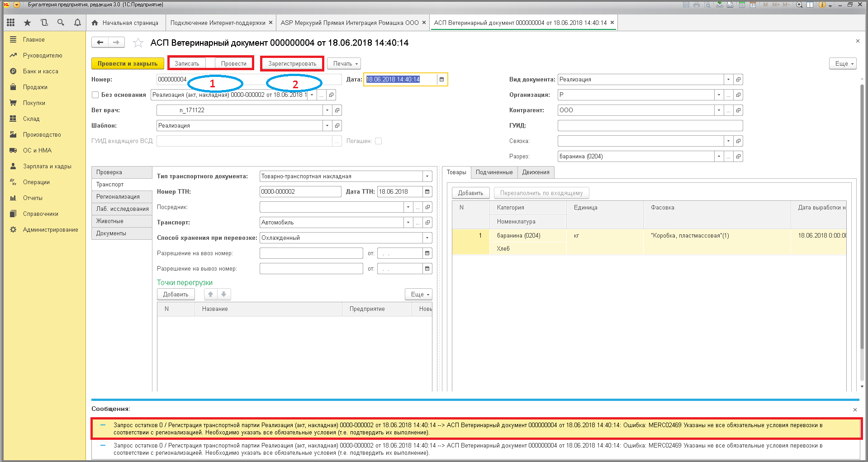The height and width of the screenshot is (462, 868).
Task: Go back with the left arrow button
Action: pyautogui.click(x=100, y=43)
